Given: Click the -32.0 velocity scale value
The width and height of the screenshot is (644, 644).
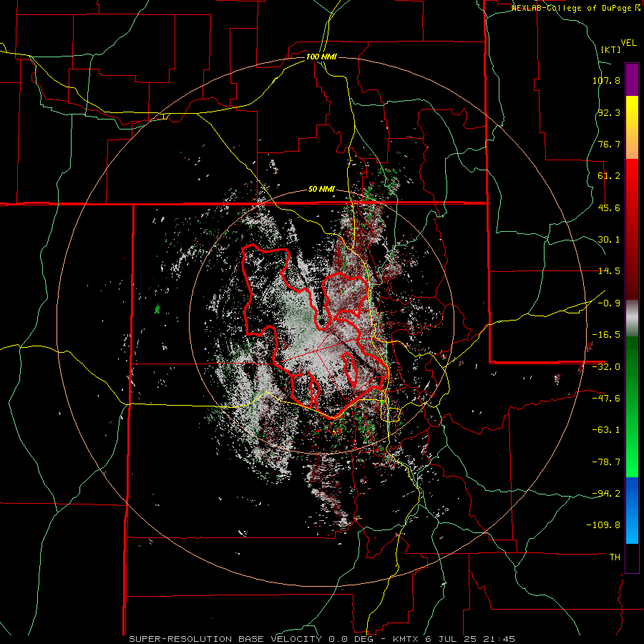Looking at the screenshot, I should 606,367.
